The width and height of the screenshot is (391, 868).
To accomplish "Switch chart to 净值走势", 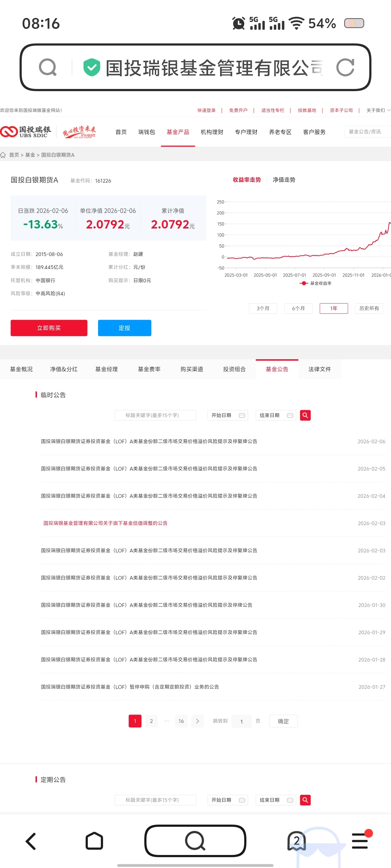I will pyautogui.click(x=284, y=179).
